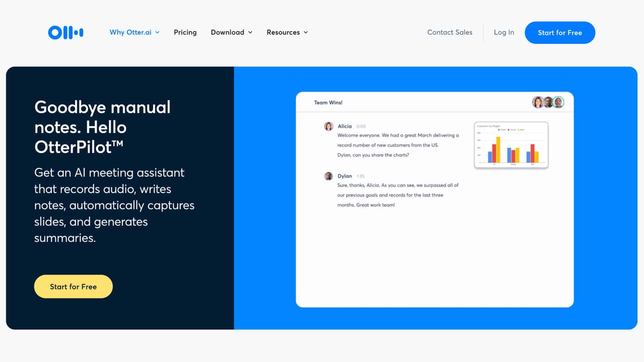This screenshot has width=644, height=362.
Task: Expand the Why Otter.ai chevron
Action: click(157, 33)
